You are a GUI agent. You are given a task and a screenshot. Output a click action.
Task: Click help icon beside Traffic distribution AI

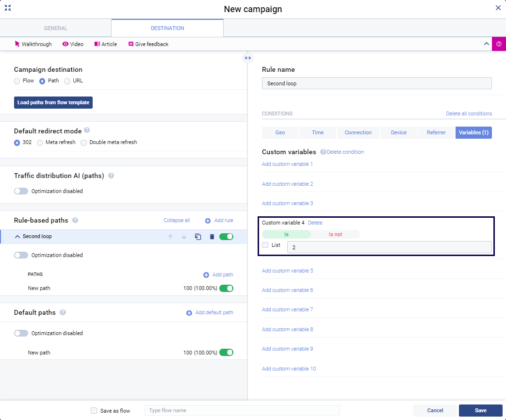111,176
